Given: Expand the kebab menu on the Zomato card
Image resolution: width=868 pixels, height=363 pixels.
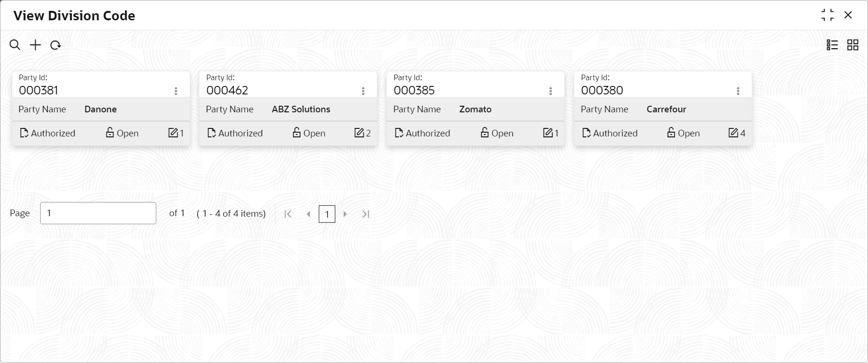Looking at the screenshot, I should [x=551, y=91].
